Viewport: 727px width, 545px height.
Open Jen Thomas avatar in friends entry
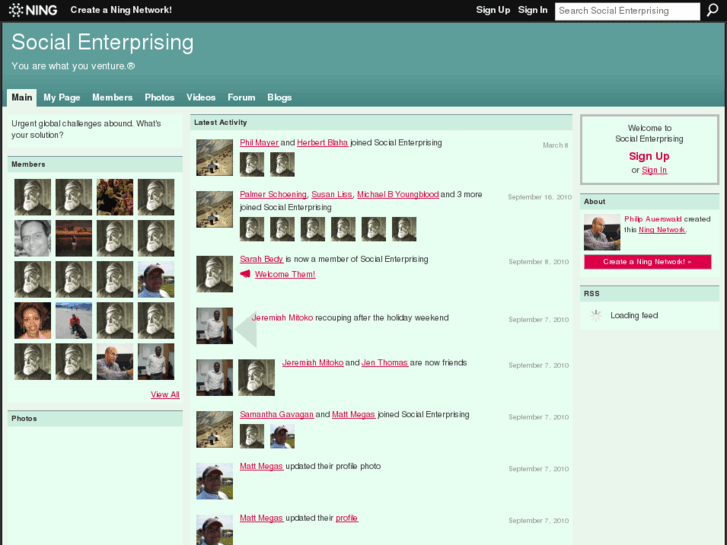256,378
